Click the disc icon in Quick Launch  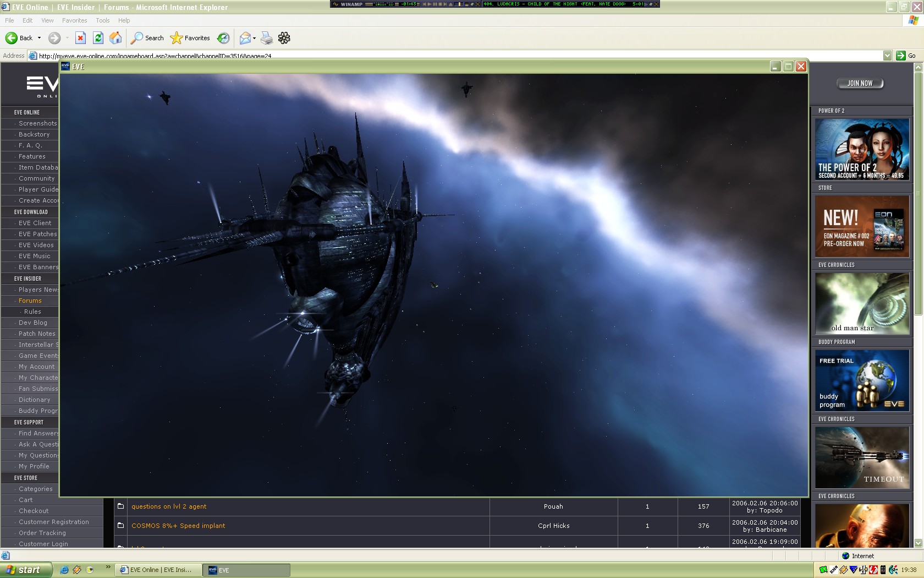click(90, 570)
